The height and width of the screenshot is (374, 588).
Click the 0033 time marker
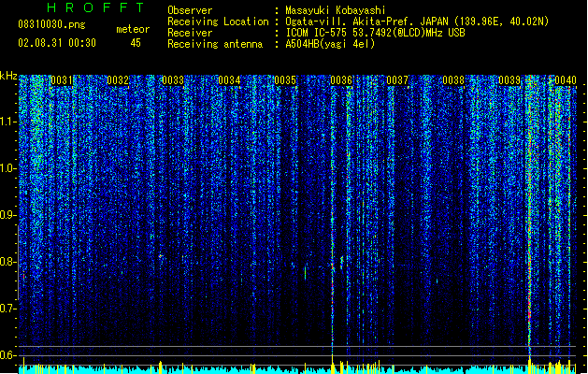[x=173, y=80]
